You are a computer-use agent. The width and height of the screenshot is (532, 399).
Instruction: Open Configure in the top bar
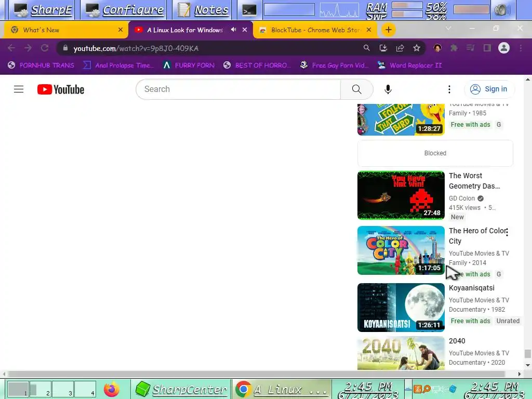pos(125,10)
